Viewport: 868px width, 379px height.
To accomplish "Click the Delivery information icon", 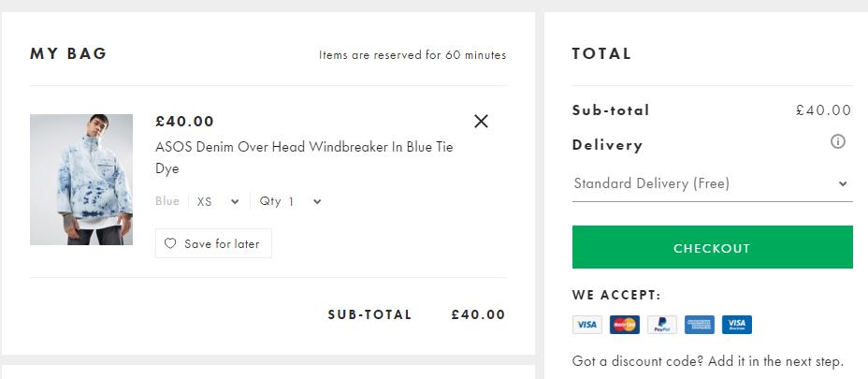I will coord(838,142).
